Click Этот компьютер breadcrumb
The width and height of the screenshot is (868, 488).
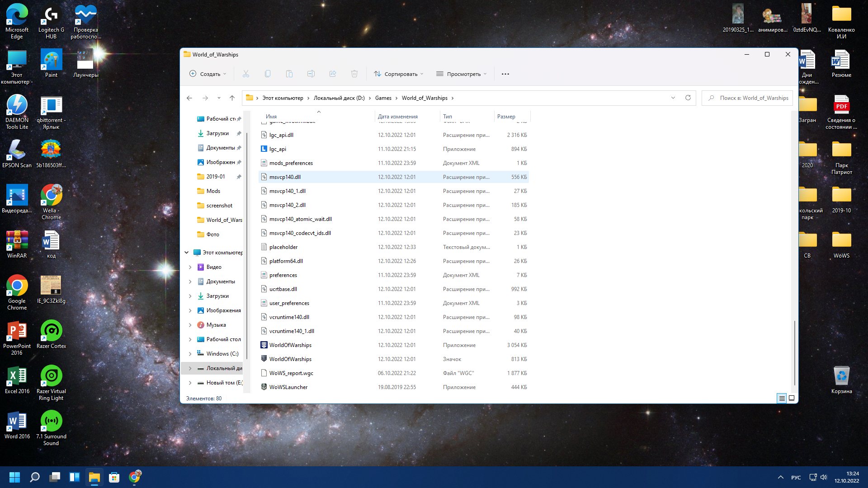[x=283, y=98]
